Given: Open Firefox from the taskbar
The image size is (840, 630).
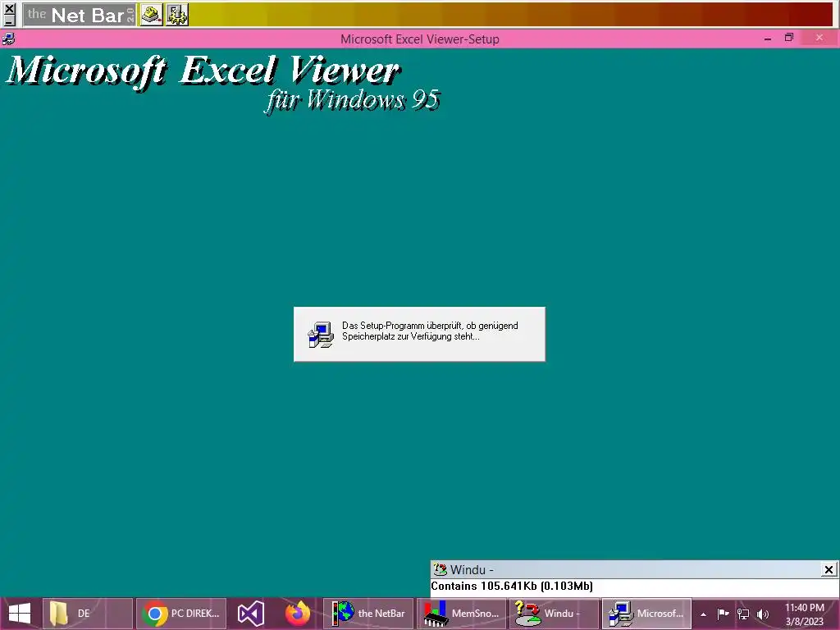Looking at the screenshot, I should click(297, 614).
